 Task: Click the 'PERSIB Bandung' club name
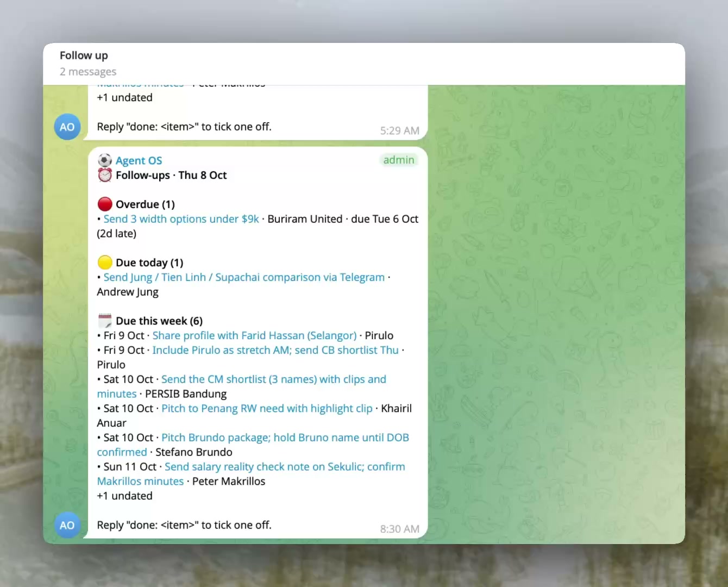coord(186,394)
